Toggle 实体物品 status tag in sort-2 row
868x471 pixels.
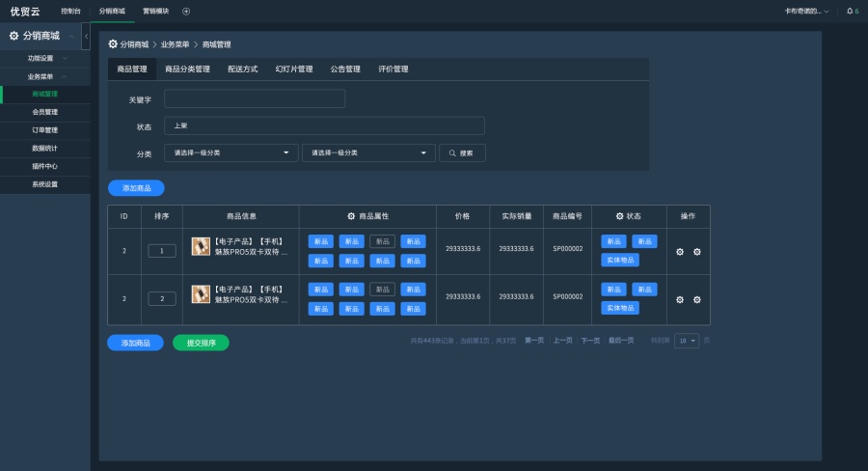[x=620, y=308]
